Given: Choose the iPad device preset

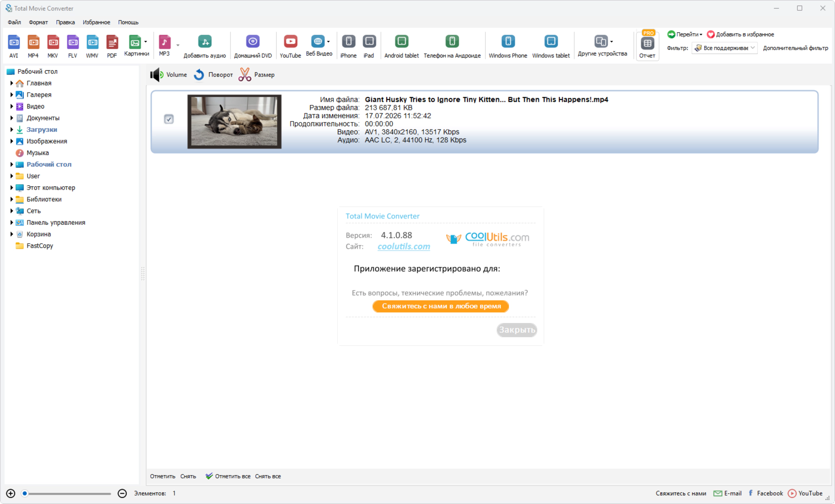Looking at the screenshot, I should click(x=369, y=46).
